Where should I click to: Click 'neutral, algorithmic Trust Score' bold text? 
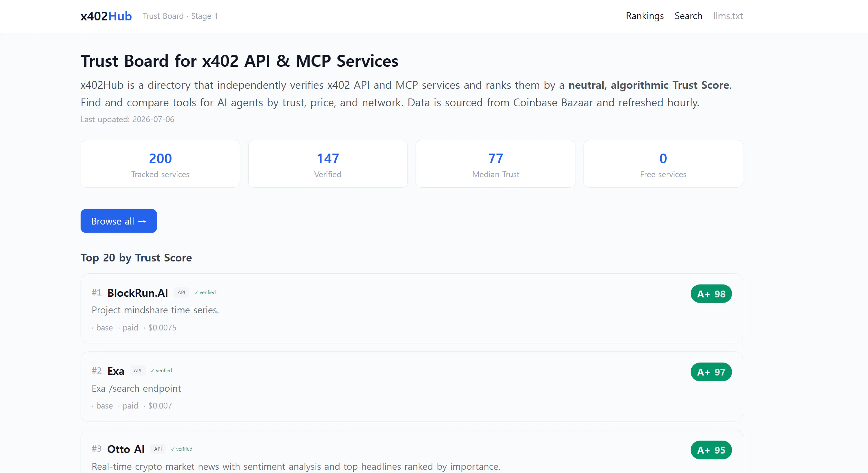tap(649, 85)
